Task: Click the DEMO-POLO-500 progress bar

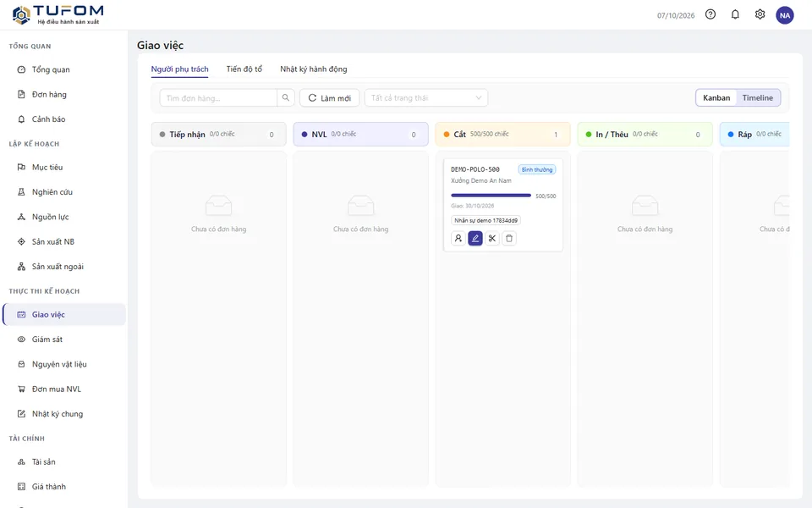Action: tap(491, 196)
